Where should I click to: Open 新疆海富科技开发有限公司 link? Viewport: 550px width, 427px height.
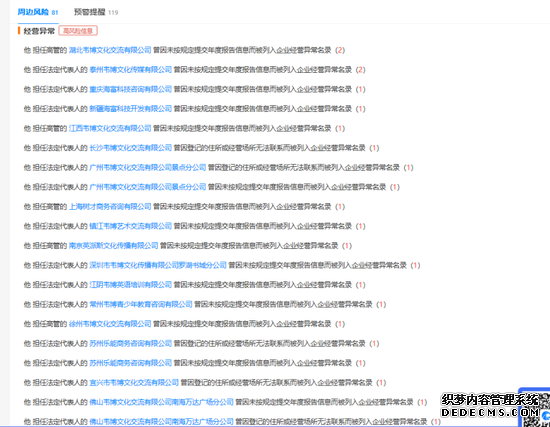click(x=130, y=109)
